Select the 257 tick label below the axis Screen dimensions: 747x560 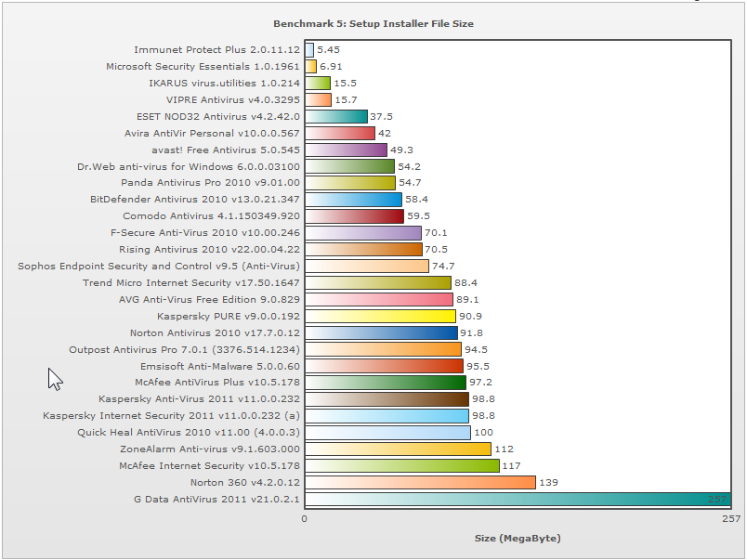click(x=731, y=518)
